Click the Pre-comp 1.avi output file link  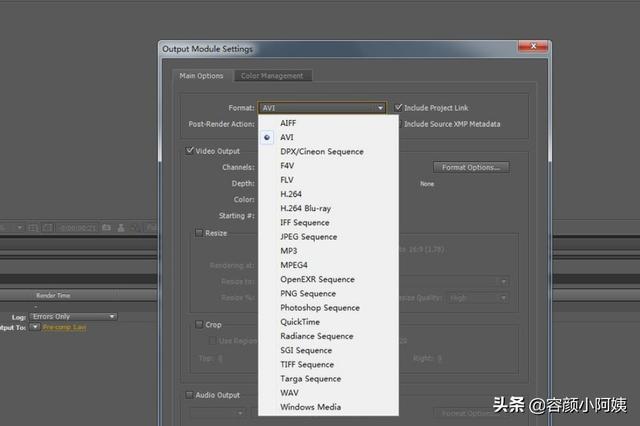point(64,327)
